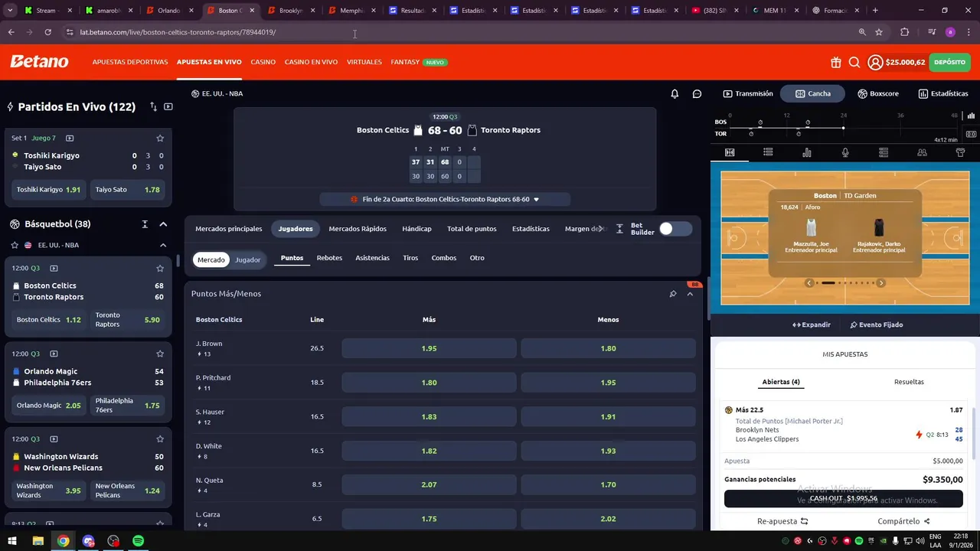Bookmark this page with the address bar star
This screenshot has height=551, width=980.
pyautogui.click(x=879, y=32)
